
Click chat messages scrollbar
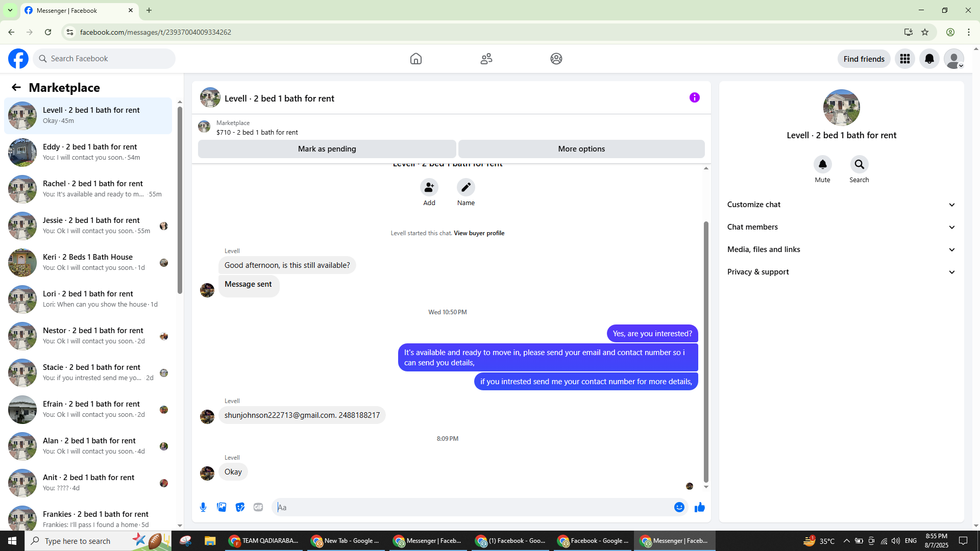[x=706, y=352]
